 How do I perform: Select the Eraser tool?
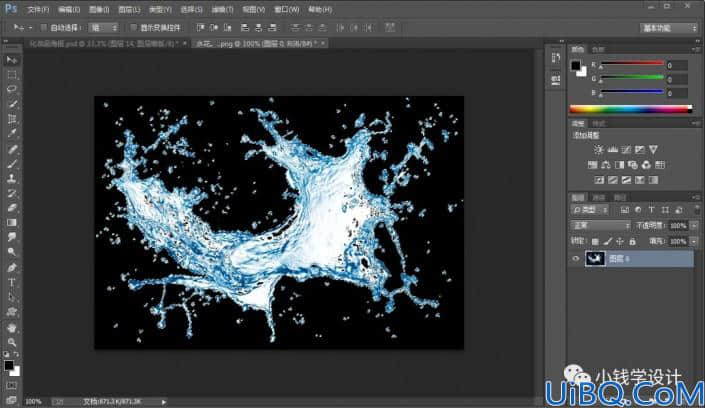(12, 208)
